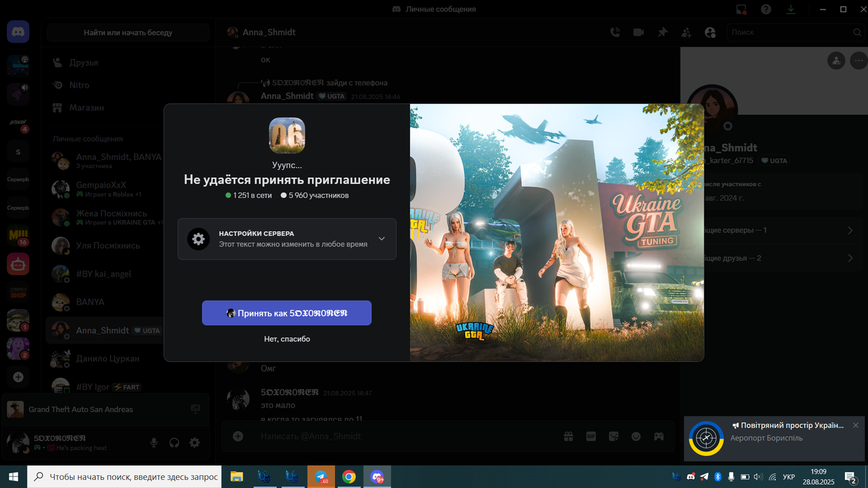
Task: Add a server with the plus button
Action: click(18, 377)
